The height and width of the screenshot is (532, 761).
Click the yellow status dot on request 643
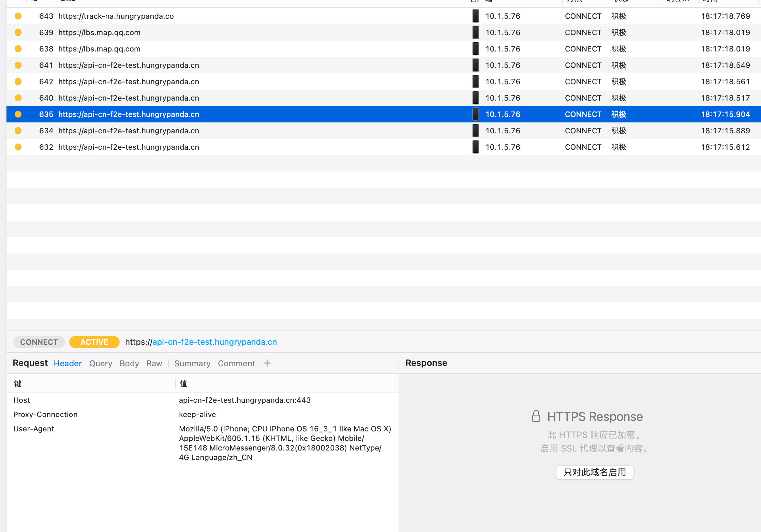(x=18, y=16)
